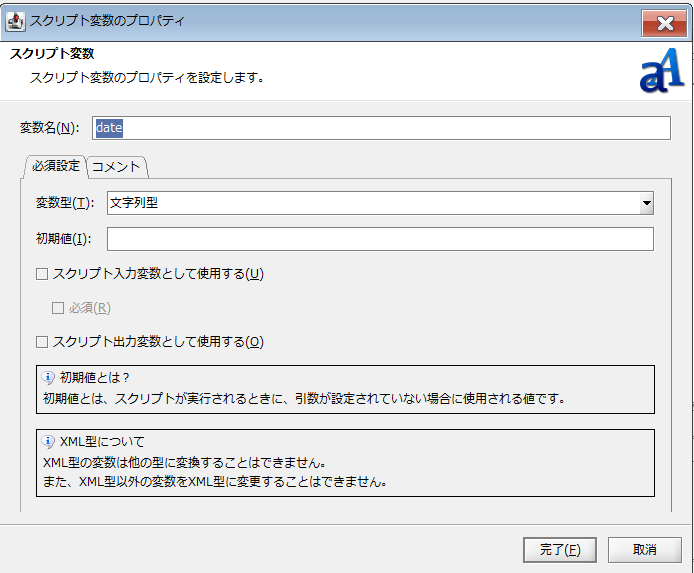Click the info icon beside 初期値とは?
Screen dimensions: 694x573
pos(47,377)
